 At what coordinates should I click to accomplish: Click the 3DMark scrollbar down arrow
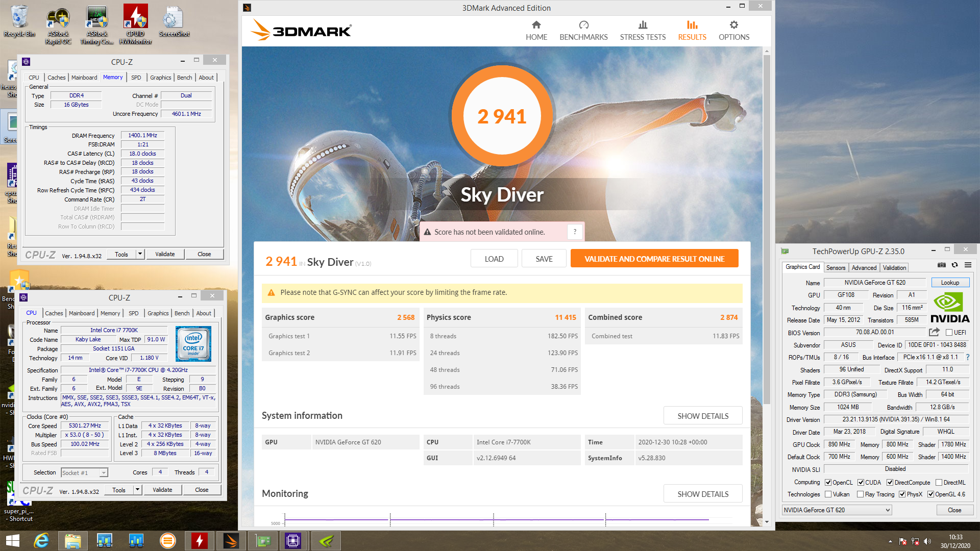(767, 522)
